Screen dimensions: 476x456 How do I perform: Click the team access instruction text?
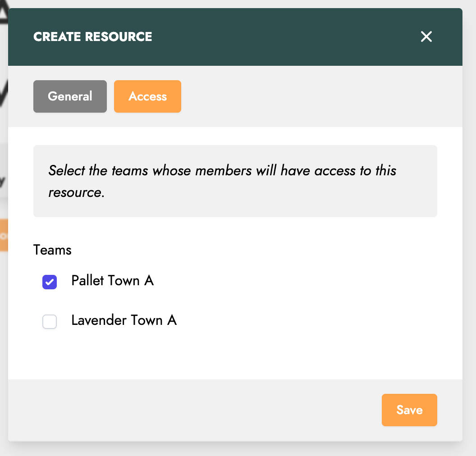pos(222,171)
